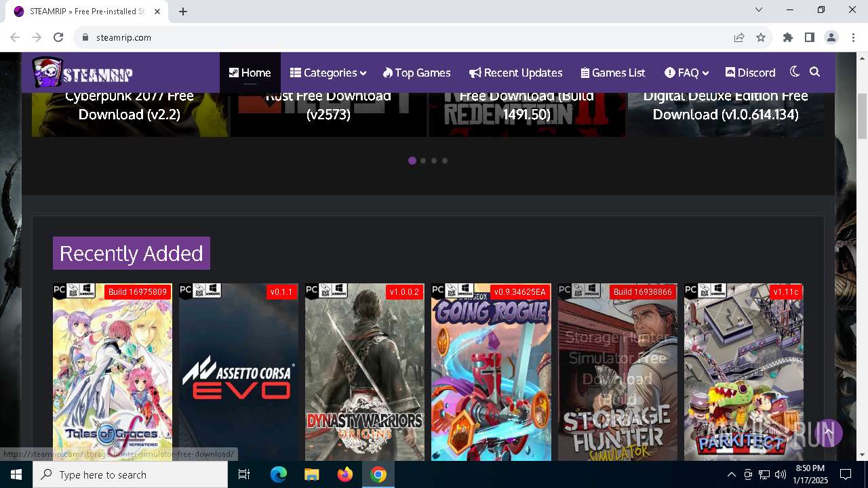
Task: Open the Discord link
Action: pyautogui.click(x=750, y=73)
